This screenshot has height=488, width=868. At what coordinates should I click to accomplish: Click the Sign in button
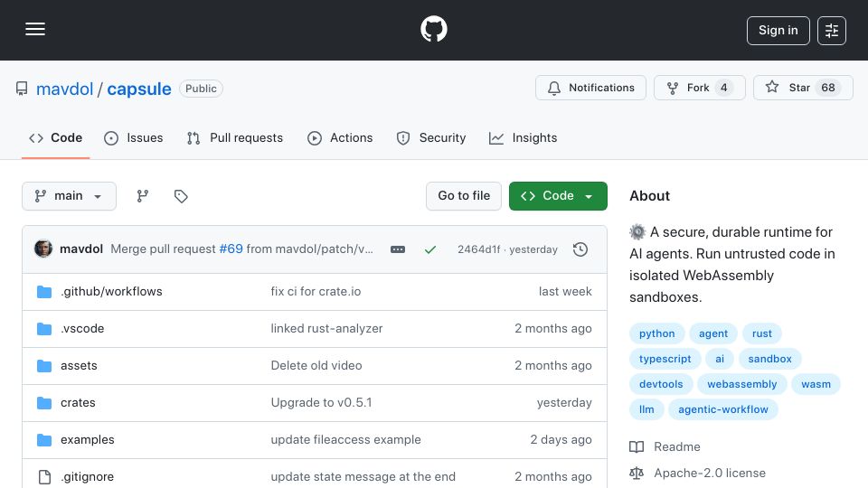click(778, 31)
